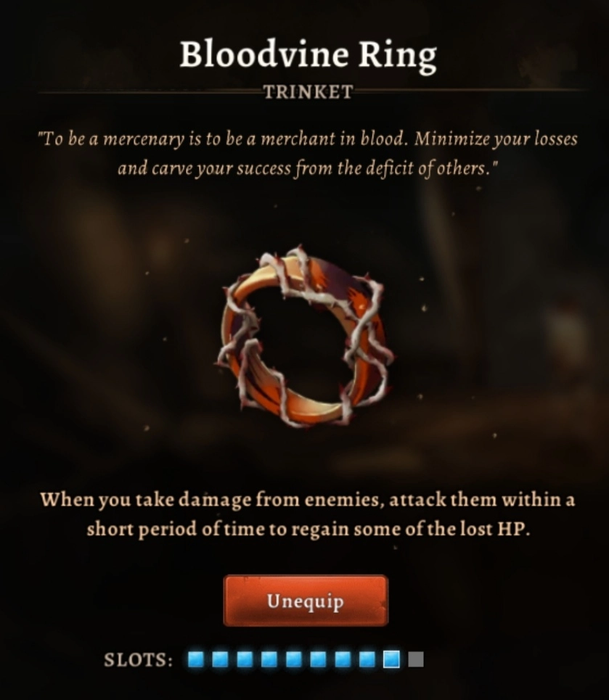Click the SLOTS label
This screenshot has height=700, width=609.
[138, 659]
